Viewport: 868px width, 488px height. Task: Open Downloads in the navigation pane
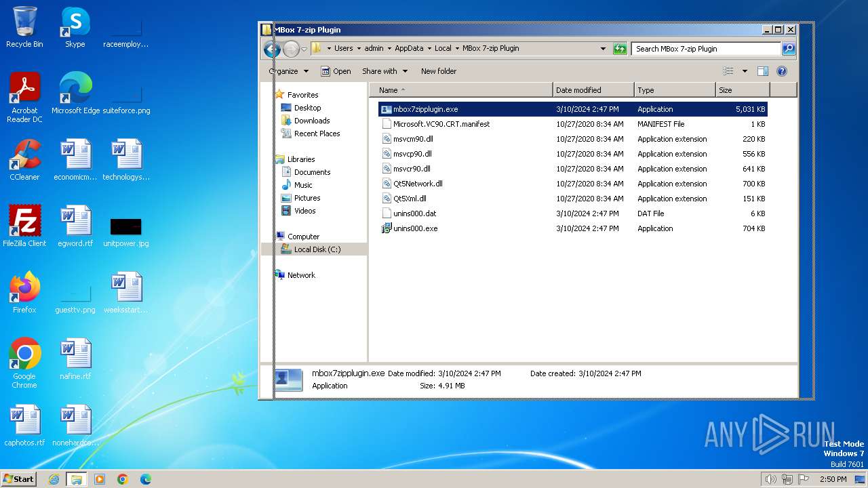[312, 121]
